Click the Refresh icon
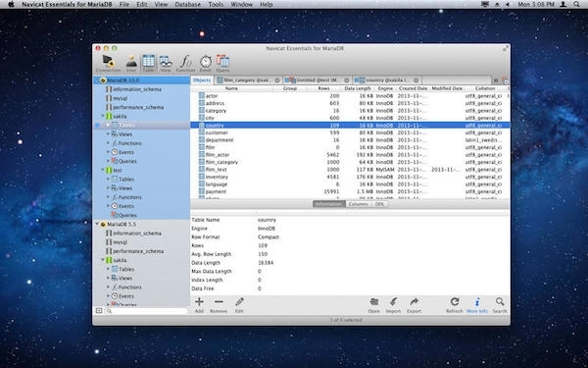588x368 pixels. [455, 302]
